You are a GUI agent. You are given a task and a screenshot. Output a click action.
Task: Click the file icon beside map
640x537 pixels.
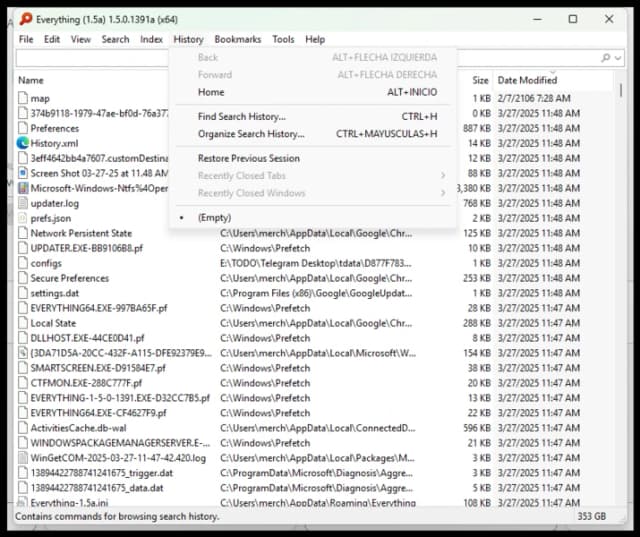pos(23,98)
